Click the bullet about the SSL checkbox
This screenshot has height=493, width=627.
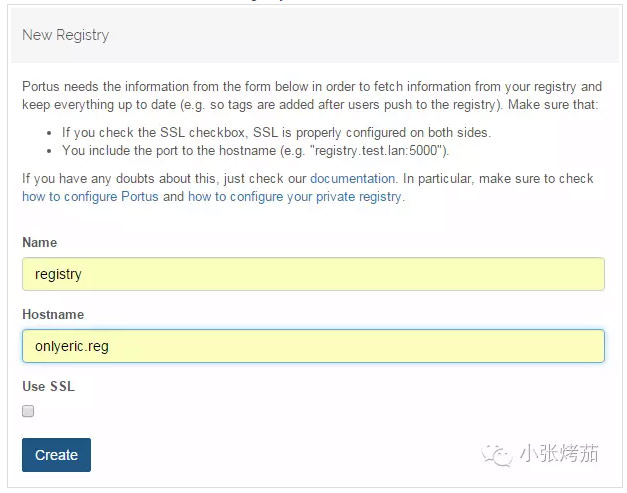pos(276,132)
